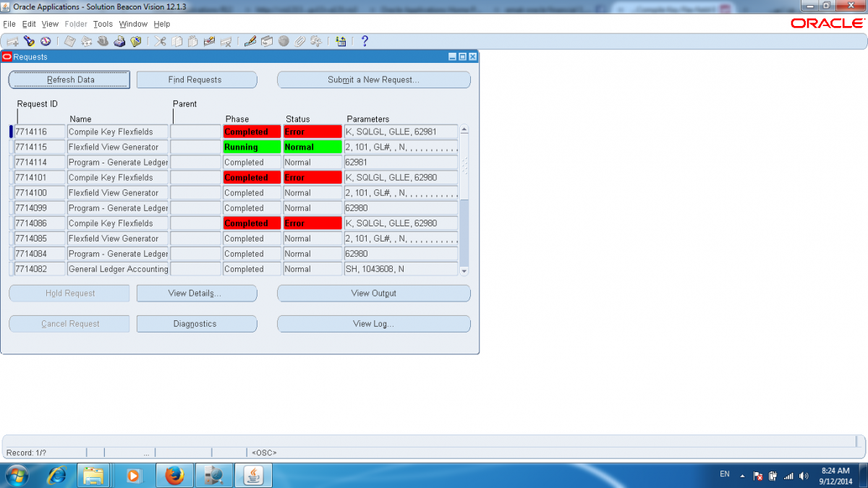
Task: Click the Attachments paperclip icon
Action: coord(299,41)
